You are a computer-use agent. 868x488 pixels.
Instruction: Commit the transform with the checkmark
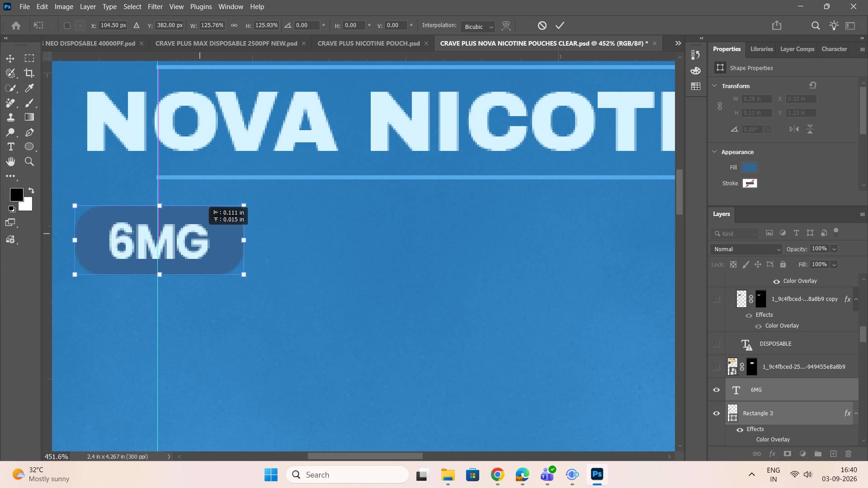(x=560, y=26)
